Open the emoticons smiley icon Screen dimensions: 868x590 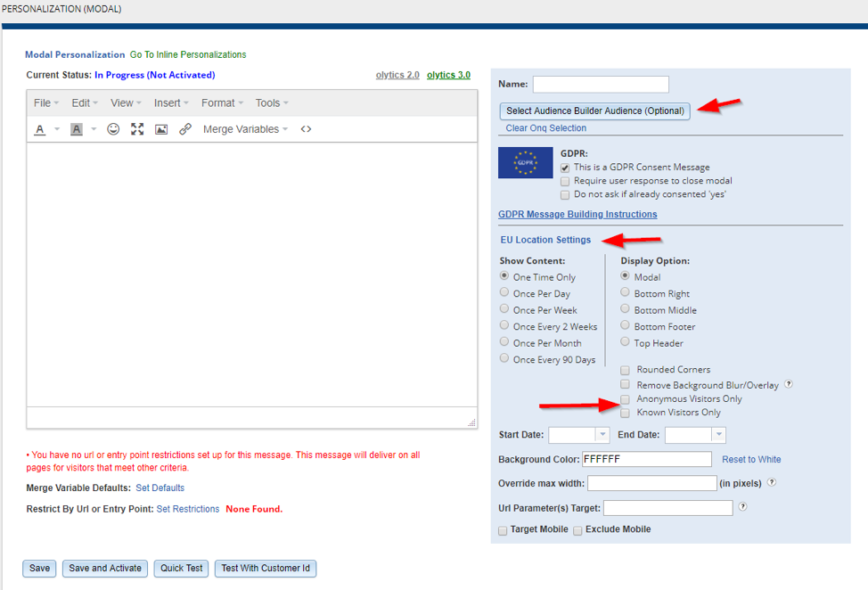[x=113, y=129]
